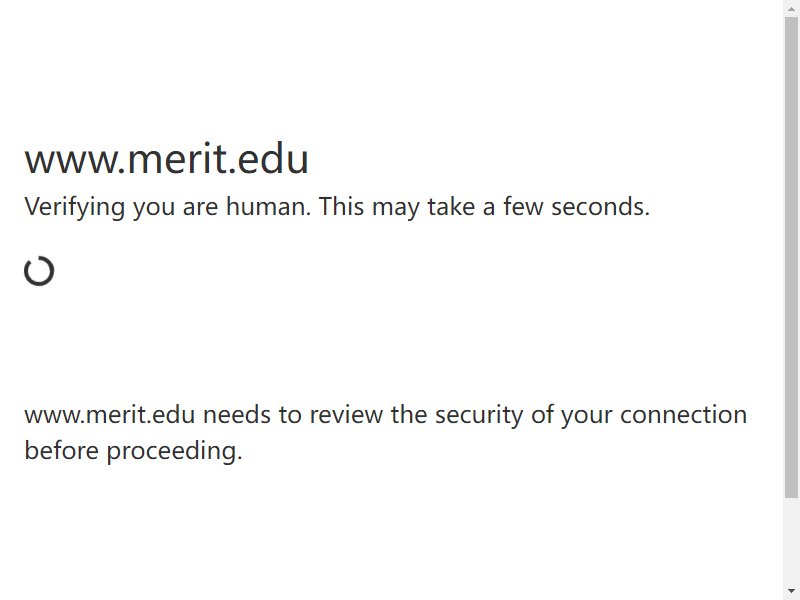Click www.merit.edu in the bottom paragraph
Screen dimensions: 800x600
[x=110, y=414]
